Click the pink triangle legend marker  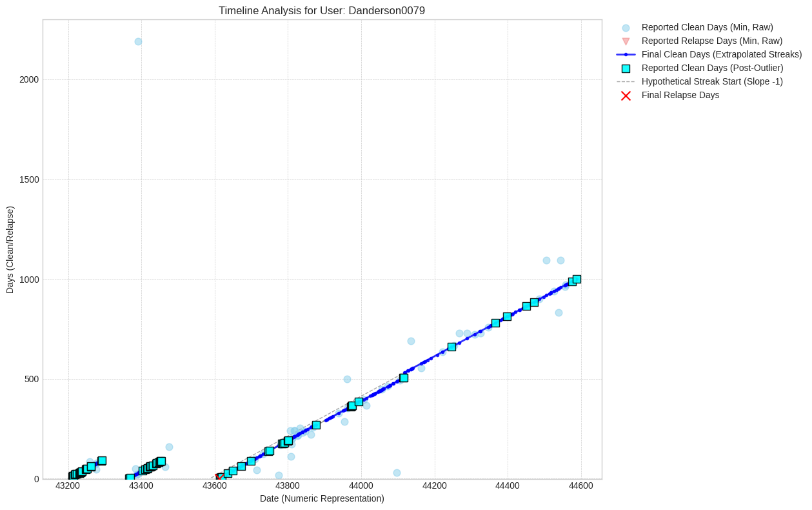[x=626, y=41]
